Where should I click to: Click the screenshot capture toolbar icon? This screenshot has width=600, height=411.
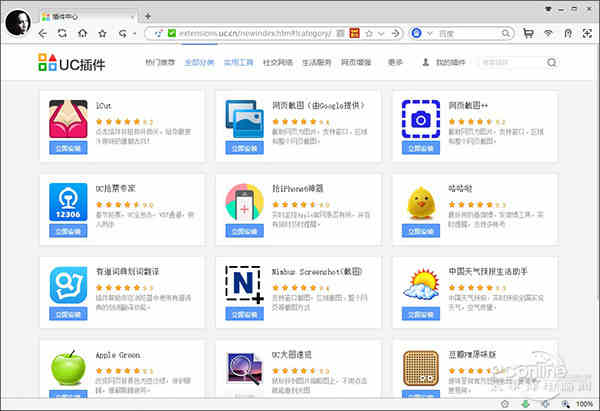click(x=587, y=34)
